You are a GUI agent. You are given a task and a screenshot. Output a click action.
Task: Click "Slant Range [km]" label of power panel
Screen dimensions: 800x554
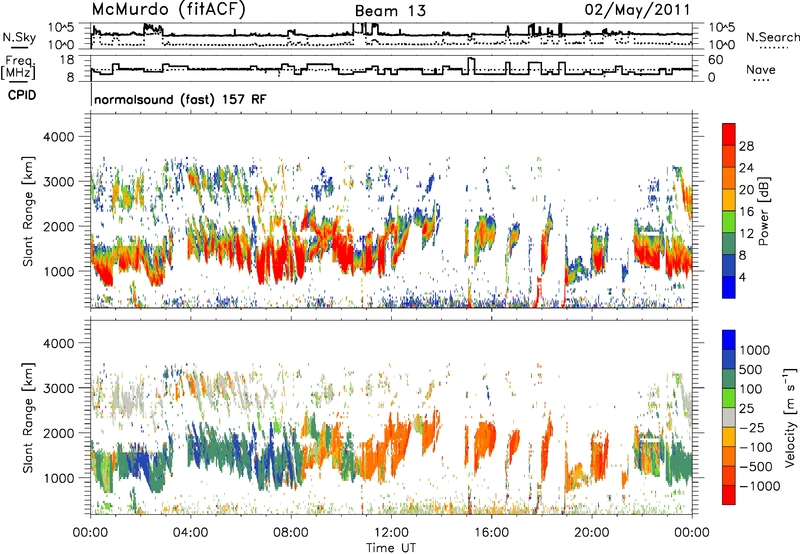point(28,211)
